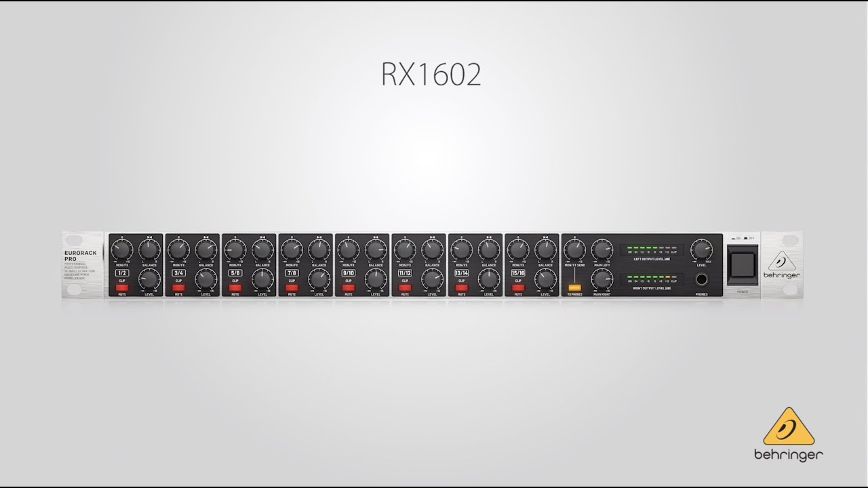This screenshot has height=488, width=868.
Task: Click the MON/FX SEND master knob
Action: pos(575,250)
